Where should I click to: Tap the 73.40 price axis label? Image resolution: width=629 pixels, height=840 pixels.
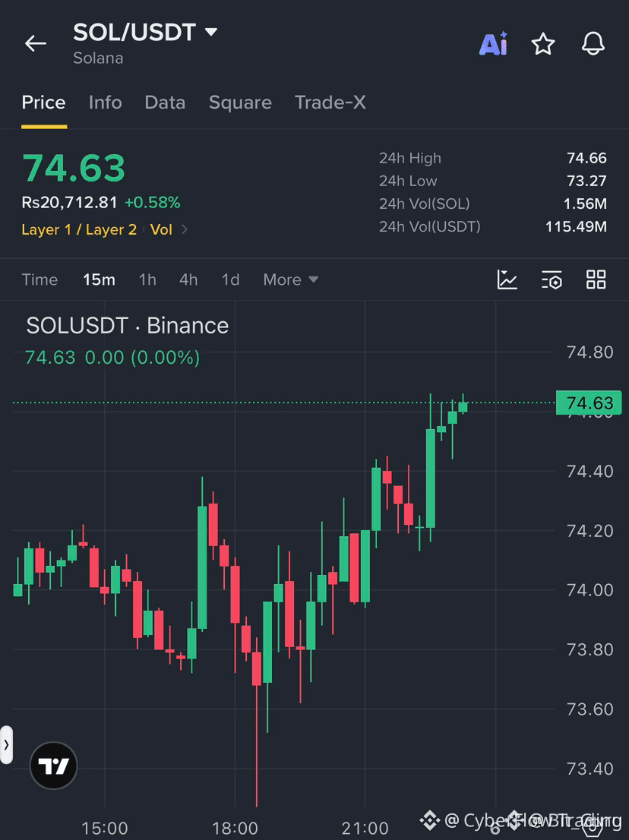[590, 769]
